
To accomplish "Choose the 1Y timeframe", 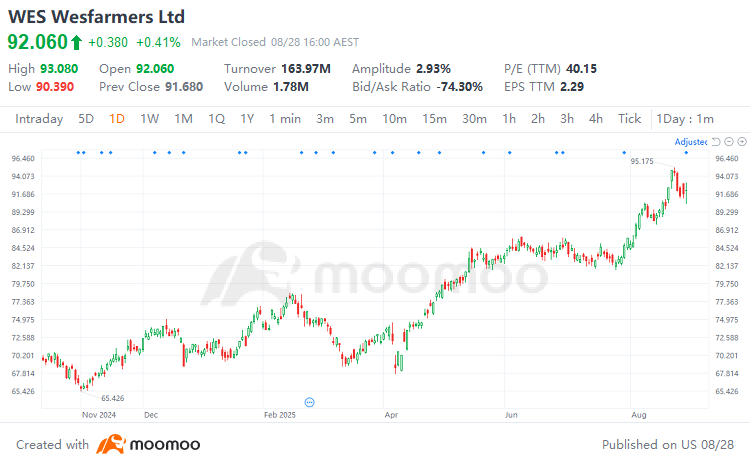I will [x=247, y=119].
